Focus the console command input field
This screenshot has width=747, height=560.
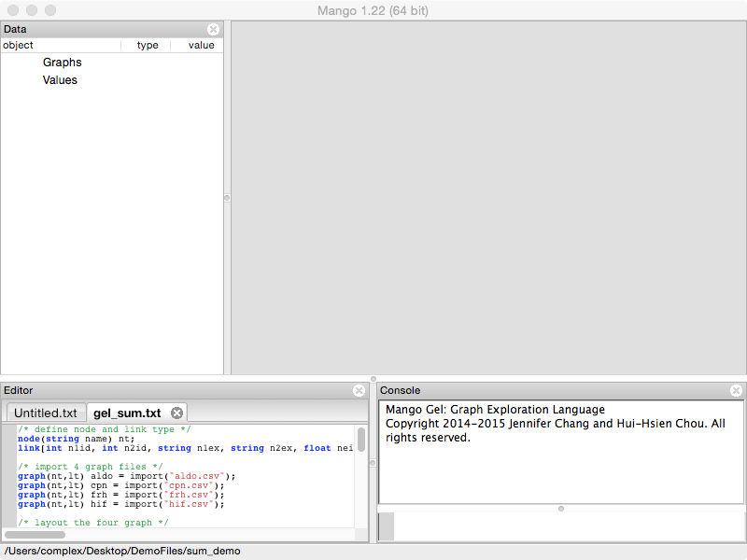coord(570,526)
